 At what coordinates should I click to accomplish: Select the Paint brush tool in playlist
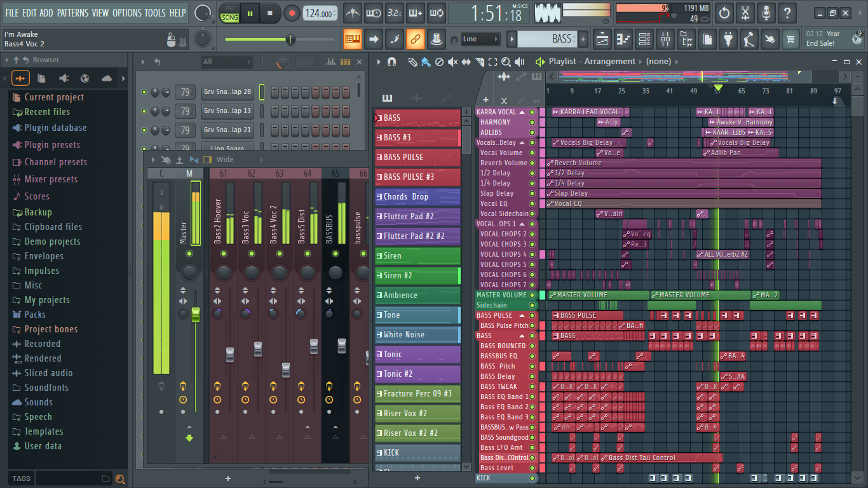[x=425, y=62]
